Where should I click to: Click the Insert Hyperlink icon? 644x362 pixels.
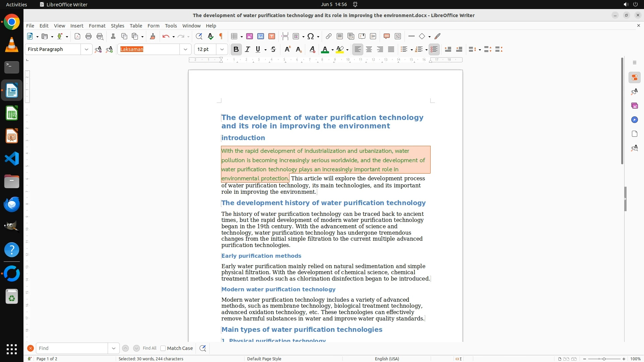pyautogui.click(x=329, y=36)
